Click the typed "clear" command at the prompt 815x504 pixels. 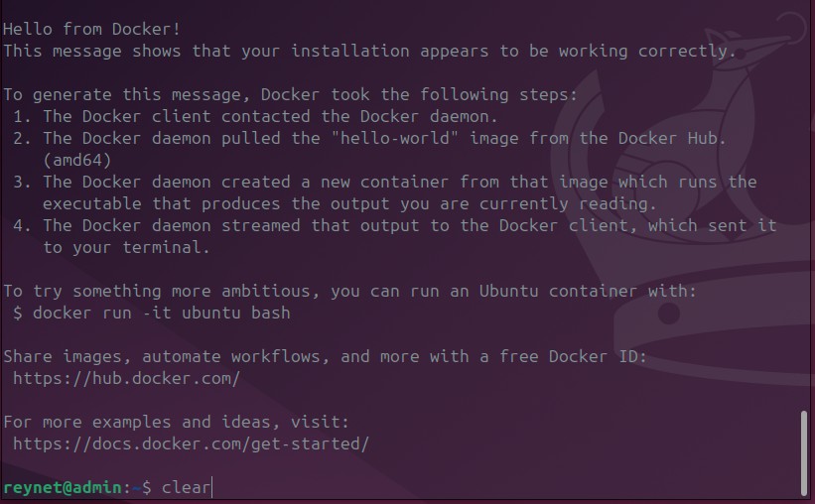[186, 487]
